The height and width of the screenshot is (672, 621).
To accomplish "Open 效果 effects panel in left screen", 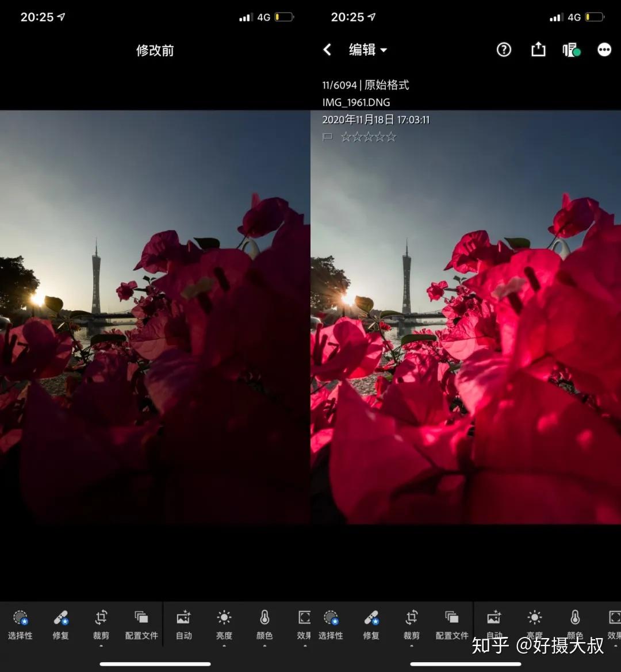I will pos(304,625).
